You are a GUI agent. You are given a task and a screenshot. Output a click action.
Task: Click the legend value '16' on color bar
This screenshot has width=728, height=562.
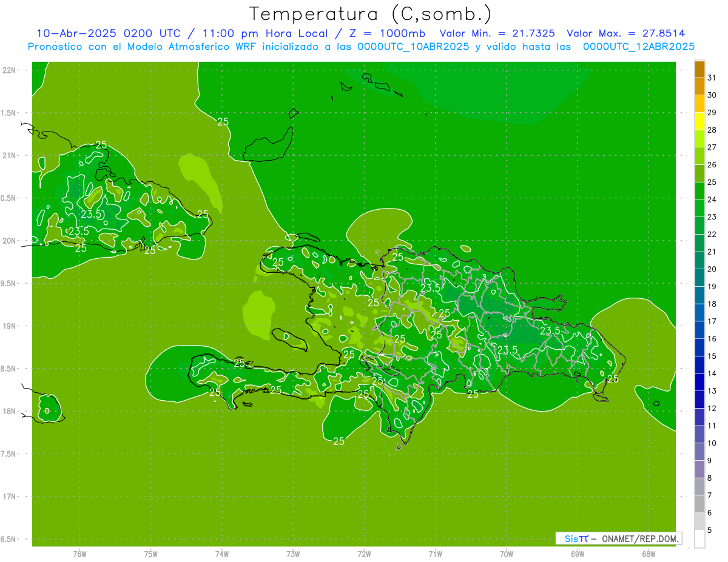pos(712,339)
